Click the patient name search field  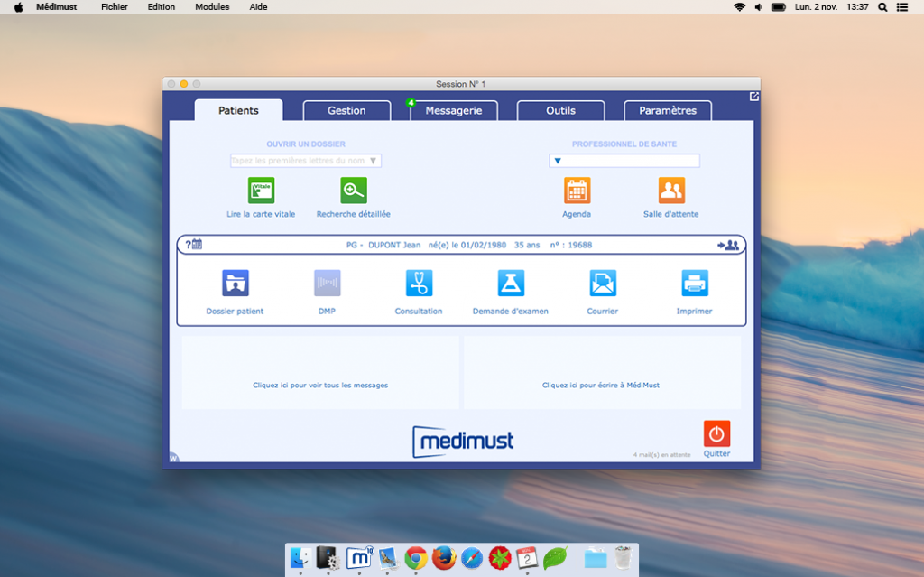[306, 161]
